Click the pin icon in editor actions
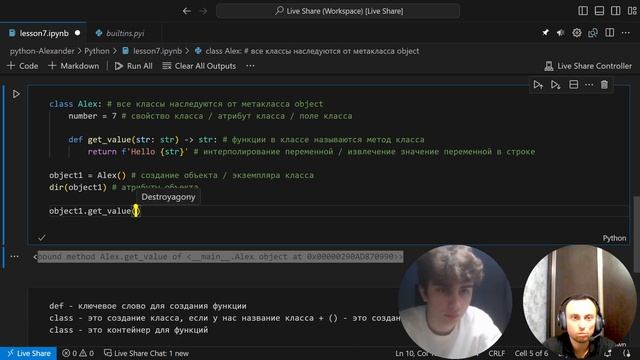This screenshot has height=360, width=640. [545, 33]
